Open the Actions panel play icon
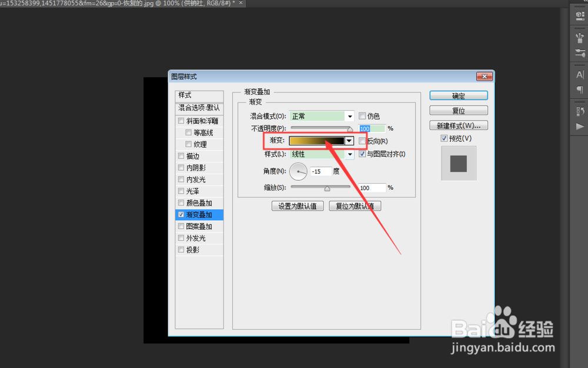Screen dimensions: 588x368 coord(580,127)
